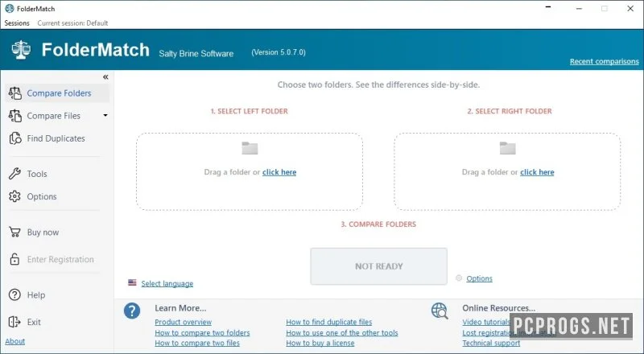Click the Compare Folders scales icon
The width and height of the screenshot is (644, 354).
coord(15,93)
